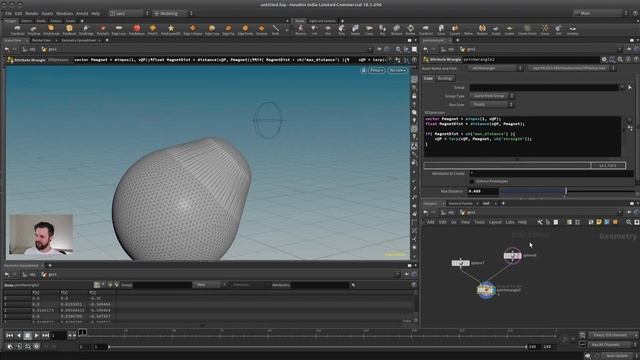Open node help in parameter panel
Image resolution: width=640 pixels, height=360 pixels.
click(636, 60)
